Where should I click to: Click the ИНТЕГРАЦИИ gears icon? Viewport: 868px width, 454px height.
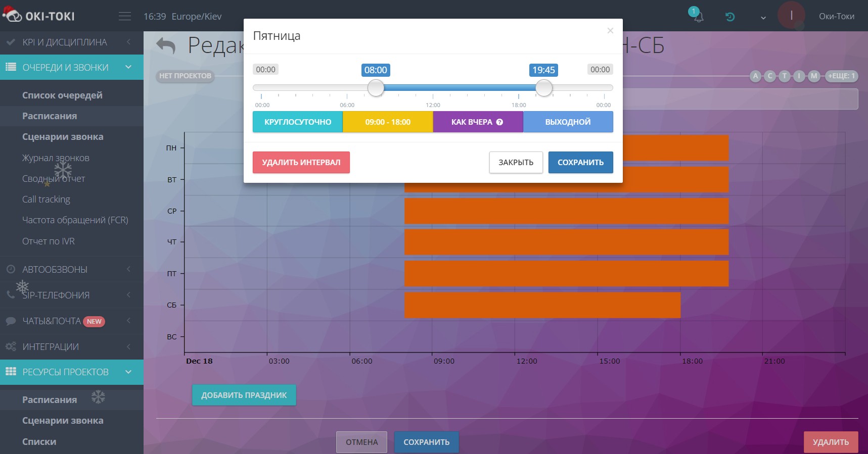(x=11, y=346)
